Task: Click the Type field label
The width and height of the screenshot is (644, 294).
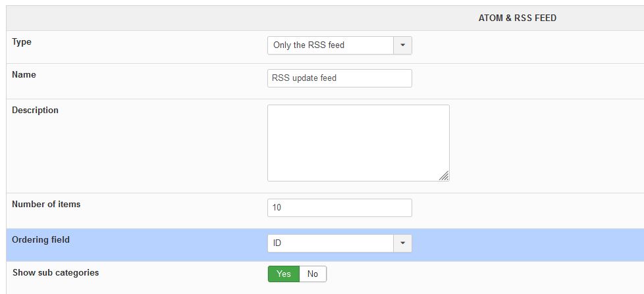Action: coord(22,42)
